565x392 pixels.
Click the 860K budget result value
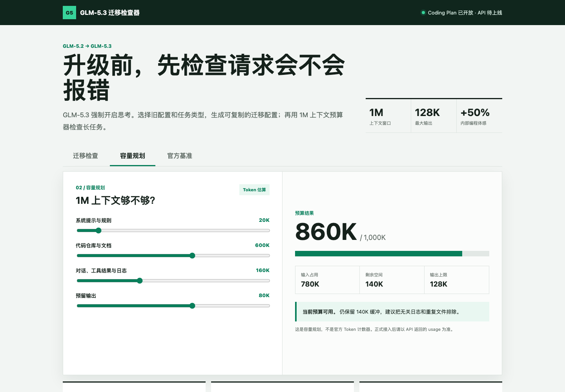pos(326,232)
